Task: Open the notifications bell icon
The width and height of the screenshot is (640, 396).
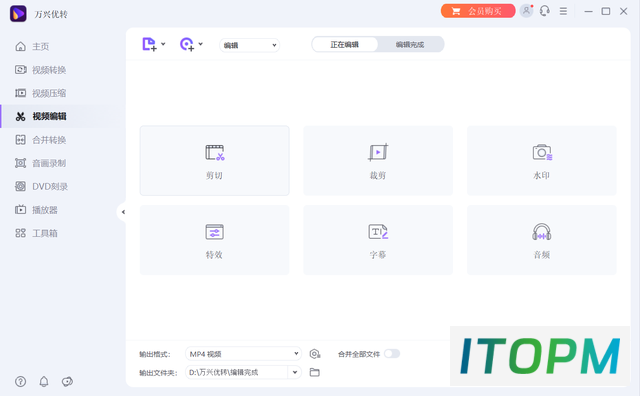Action: [x=44, y=382]
